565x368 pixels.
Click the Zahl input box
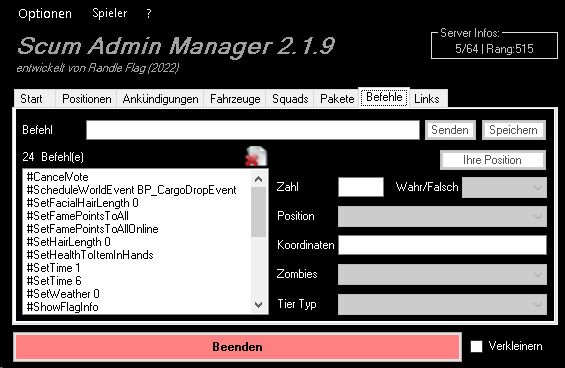[x=361, y=187]
